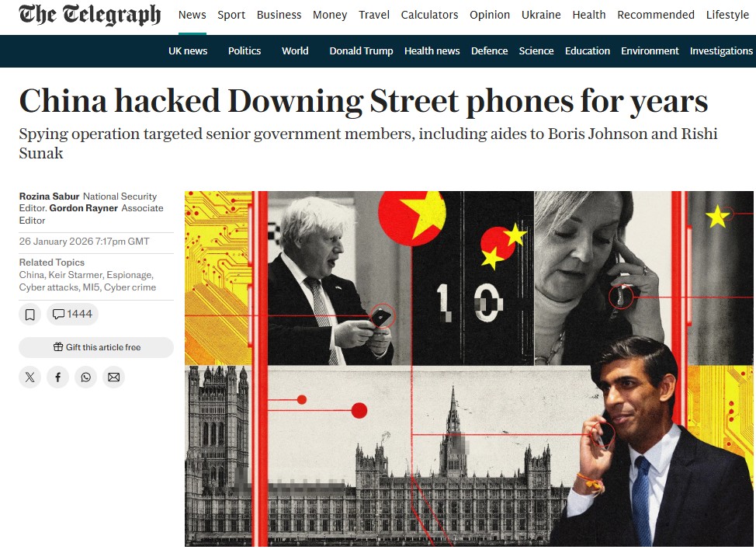Viewport: 756px width, 553px height.
Task: Select the Donald Trump section tab
Action: click(x=361, y=50)
